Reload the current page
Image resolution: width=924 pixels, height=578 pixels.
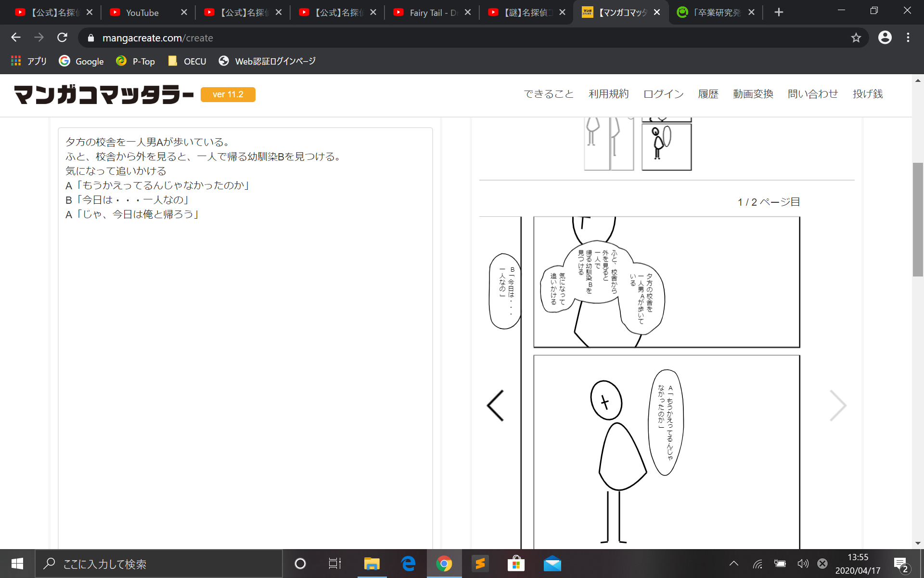point(62,38)
